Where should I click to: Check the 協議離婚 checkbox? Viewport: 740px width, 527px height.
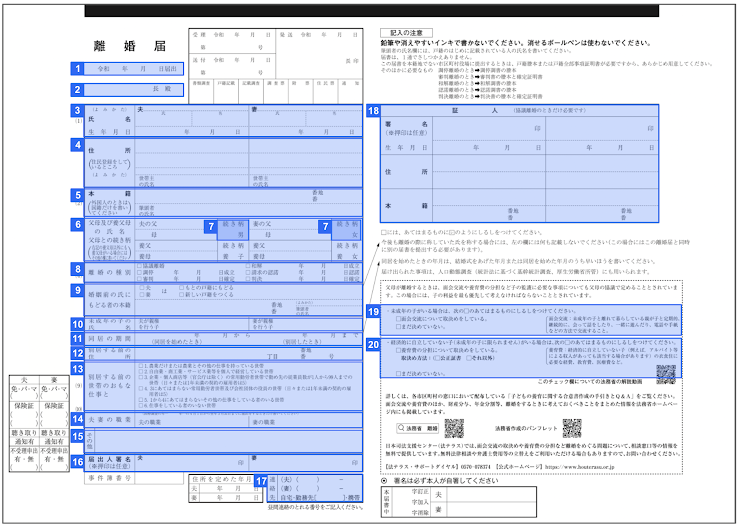(139, 266)
